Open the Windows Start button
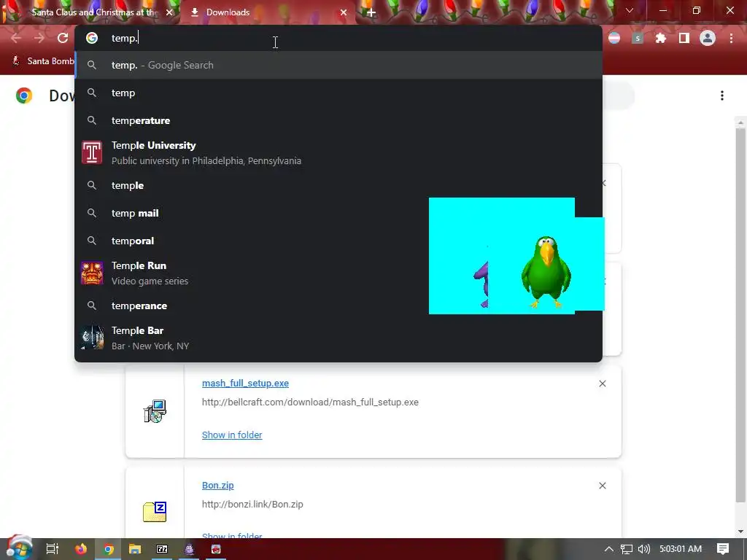The image size is (747, 560). 19,548
